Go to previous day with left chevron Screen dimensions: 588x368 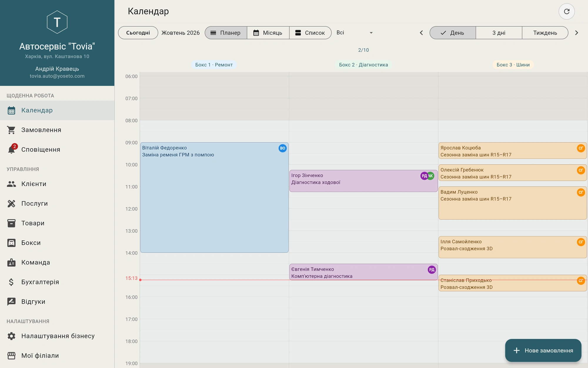point(421,33)
